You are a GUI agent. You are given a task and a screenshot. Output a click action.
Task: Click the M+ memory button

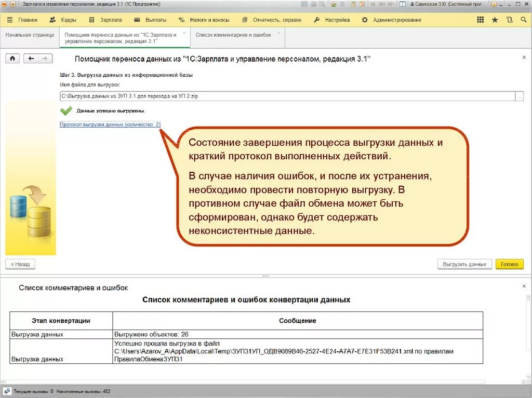pos(382,4)
